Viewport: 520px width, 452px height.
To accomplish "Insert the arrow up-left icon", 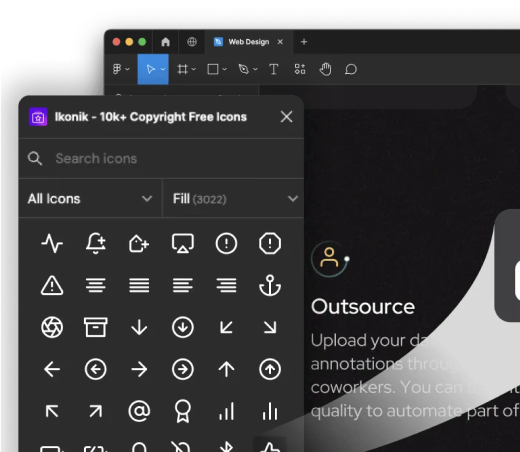I will [52, 411].
